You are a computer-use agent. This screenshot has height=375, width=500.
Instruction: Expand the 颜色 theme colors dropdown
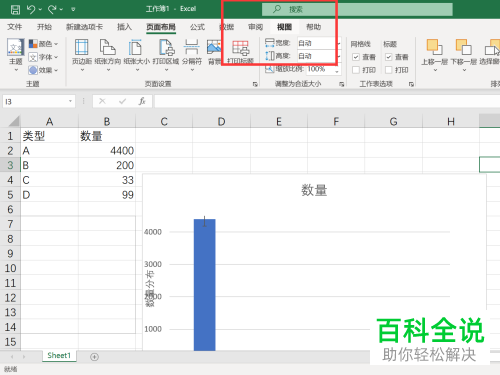point(43,44)
